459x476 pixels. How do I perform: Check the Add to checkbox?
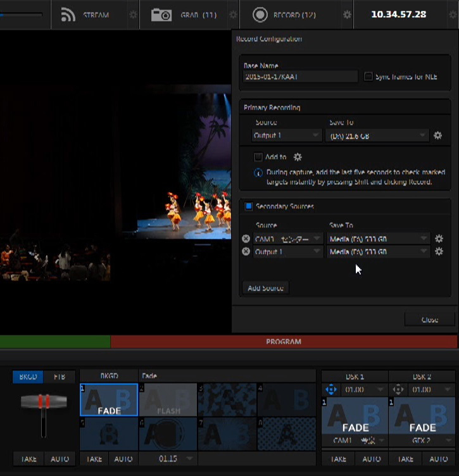pyautogui.click(x=258, y=157)
